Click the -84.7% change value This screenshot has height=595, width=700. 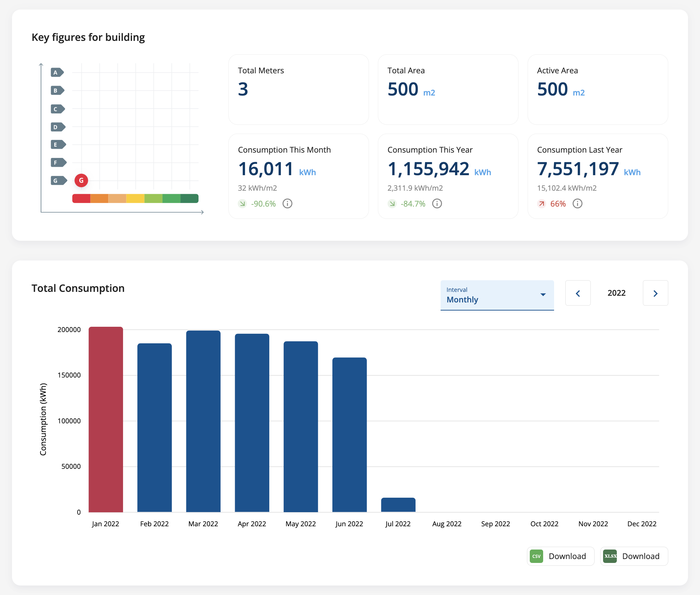click(413, 204)
